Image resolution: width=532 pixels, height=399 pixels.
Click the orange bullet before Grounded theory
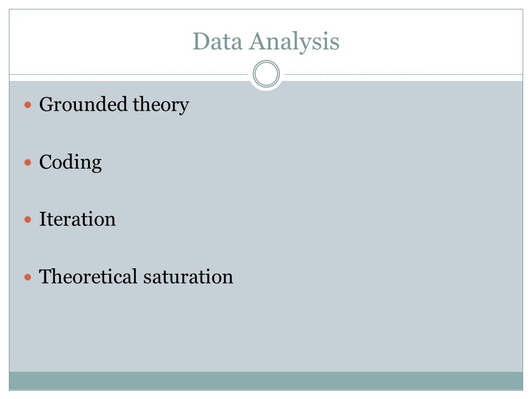pos(28,105)
